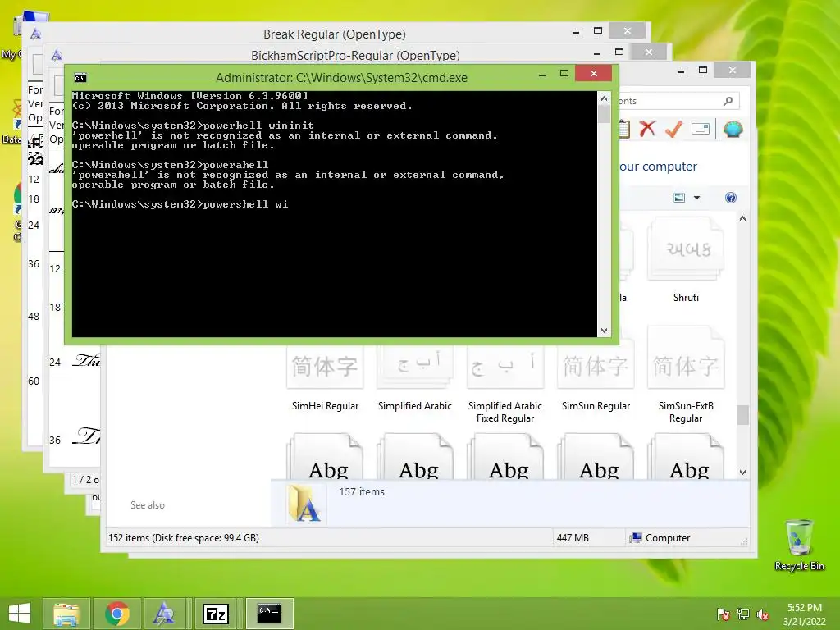Open 7-Zip from the taskbar
Viewport: 840px width, 630px height.
[216, 614]
